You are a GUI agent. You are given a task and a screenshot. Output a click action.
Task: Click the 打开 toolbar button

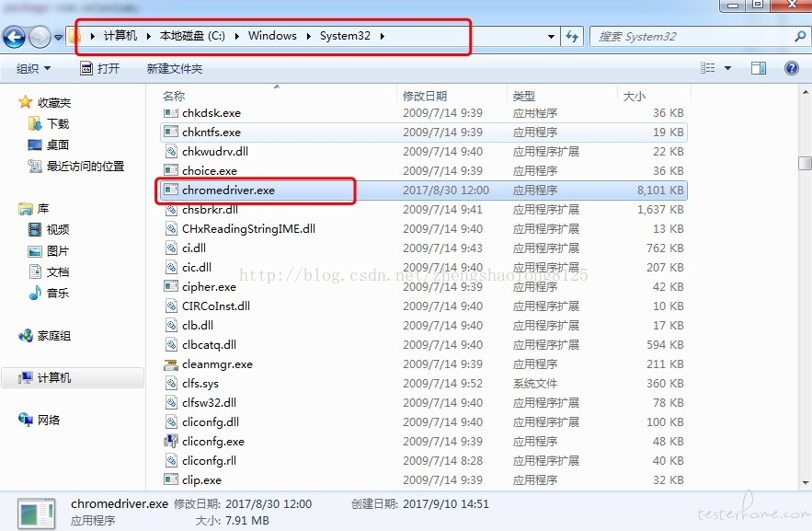coord(100,68)
